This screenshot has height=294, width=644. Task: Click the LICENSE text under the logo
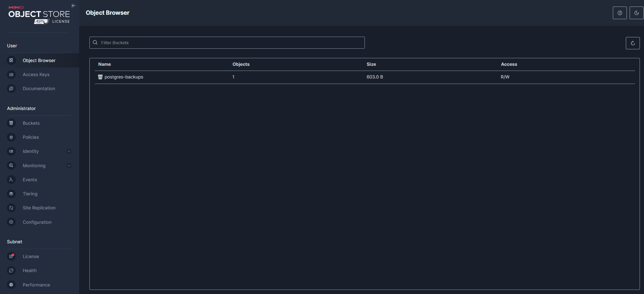tap(61, 21)
